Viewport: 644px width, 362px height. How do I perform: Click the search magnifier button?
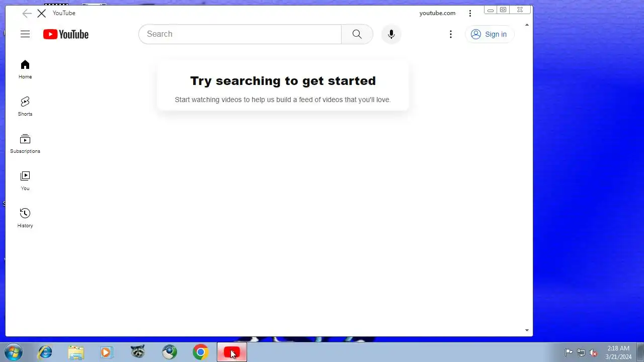[x=357, y=34]
